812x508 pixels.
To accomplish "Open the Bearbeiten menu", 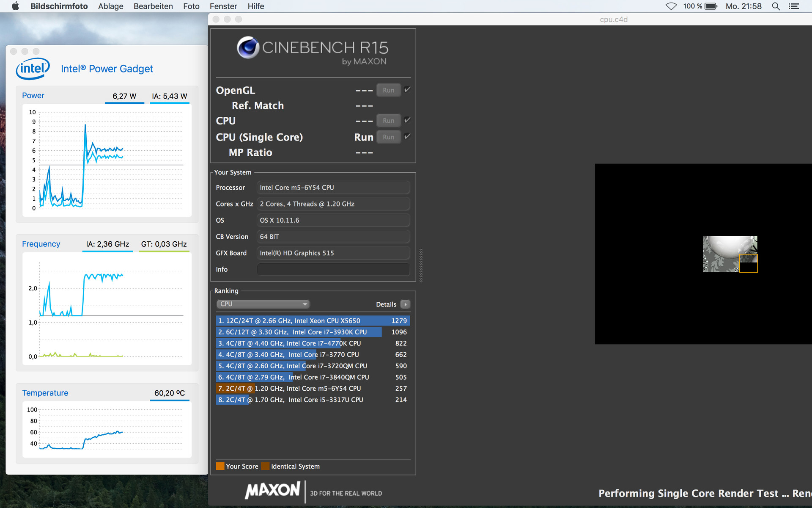I will pos(153,6).
